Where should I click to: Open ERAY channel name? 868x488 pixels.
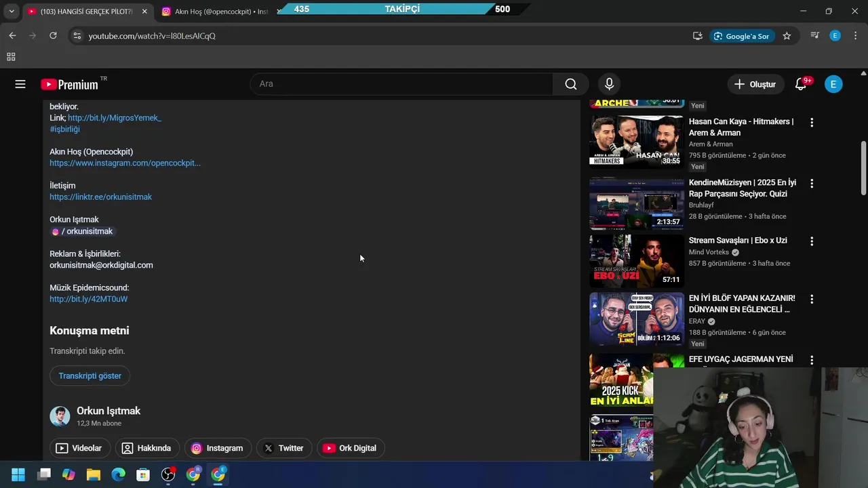tap(697, 321)
